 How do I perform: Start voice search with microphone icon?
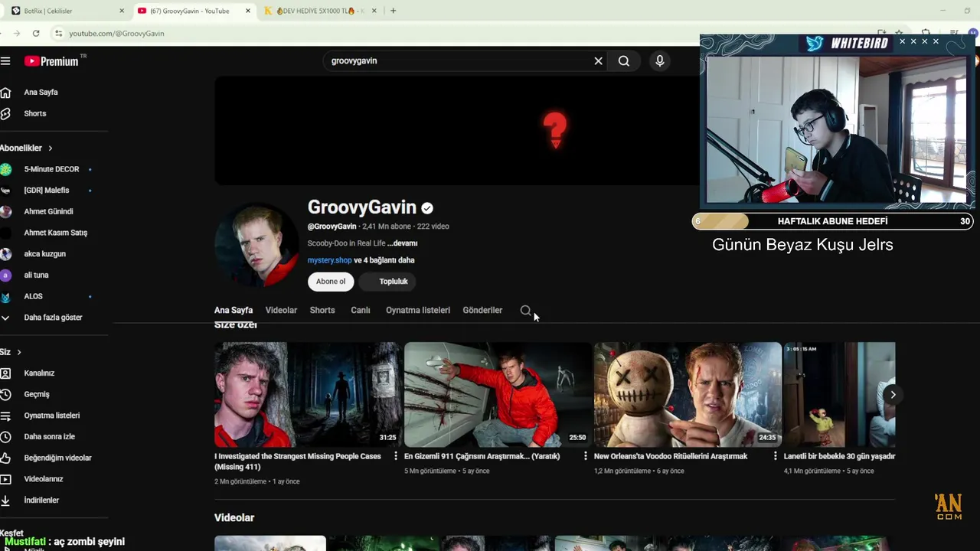point(660,61)
